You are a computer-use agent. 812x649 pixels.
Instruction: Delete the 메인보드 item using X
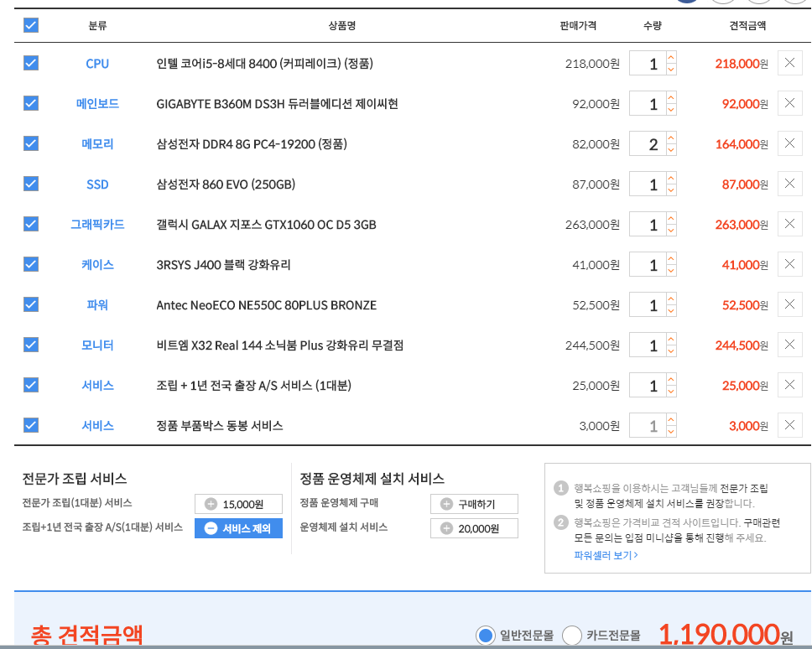click(x=789, y=104)
